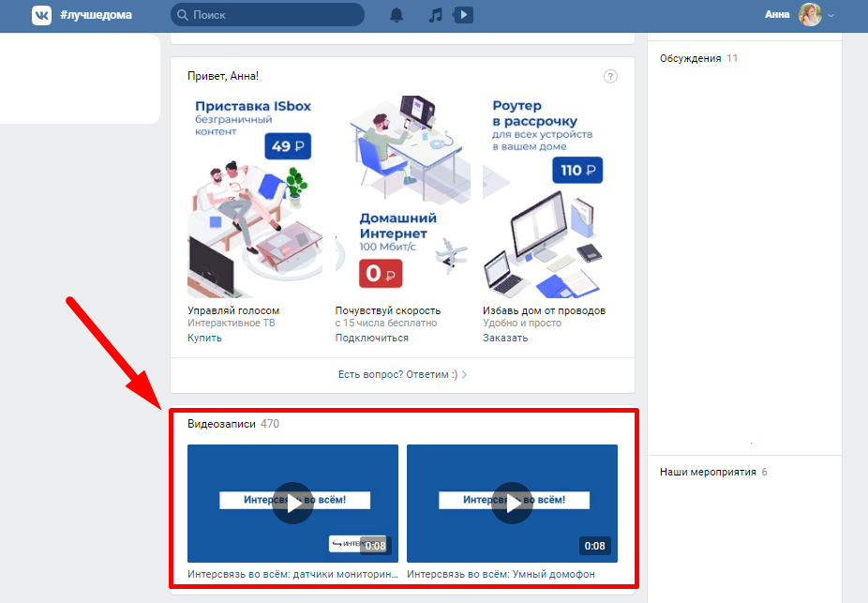Open notifications bell icon

pos(397,15)
